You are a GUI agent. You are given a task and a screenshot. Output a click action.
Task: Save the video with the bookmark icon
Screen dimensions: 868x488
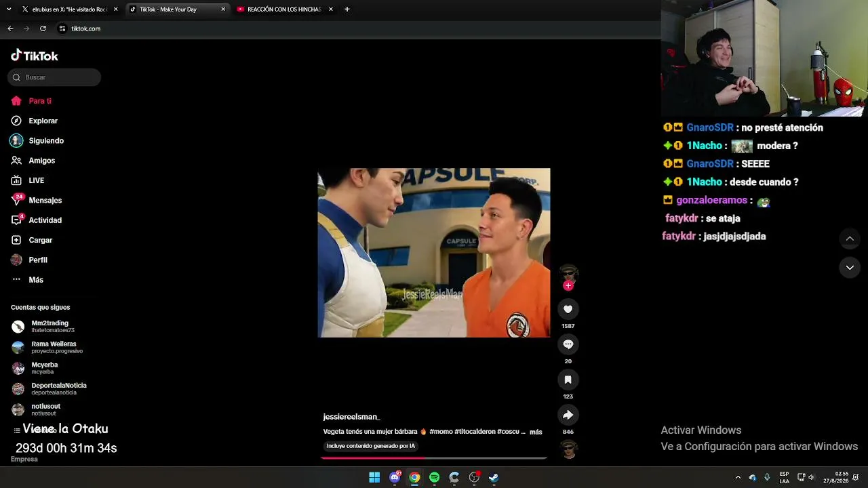click(x=568, y=380)
